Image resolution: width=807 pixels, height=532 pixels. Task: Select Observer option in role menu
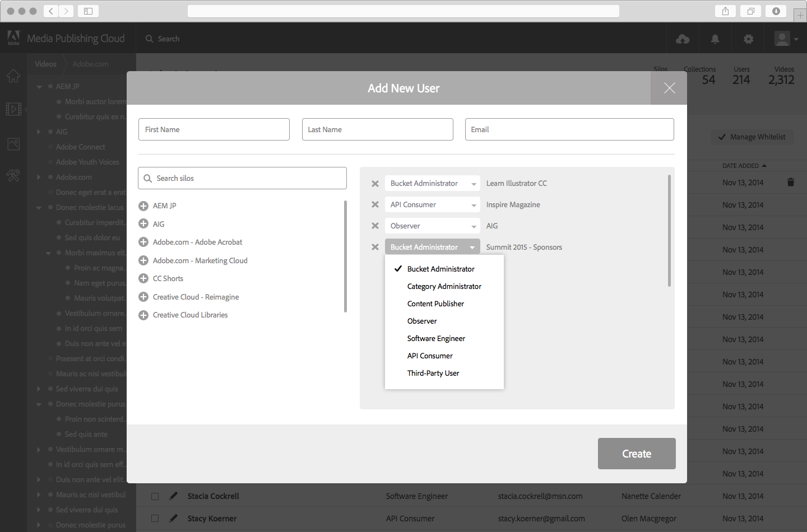pyautogui.click(x=444, y=321)
